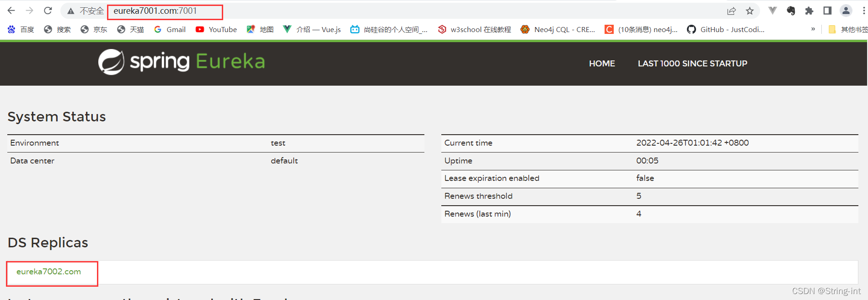The image size is (868, 300).
Task: Open the not-secure warning icon
Action: [70, 11]
